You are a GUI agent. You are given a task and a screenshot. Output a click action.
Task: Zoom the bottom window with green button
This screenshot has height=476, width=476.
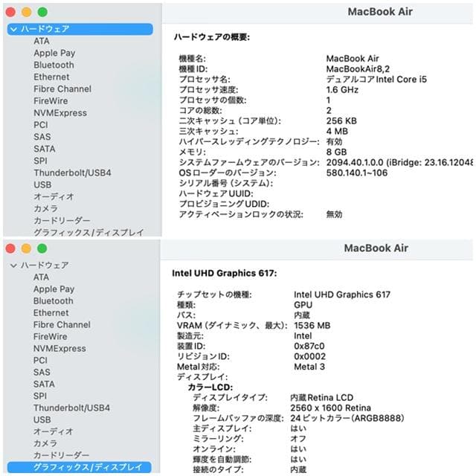click(42, 248)
